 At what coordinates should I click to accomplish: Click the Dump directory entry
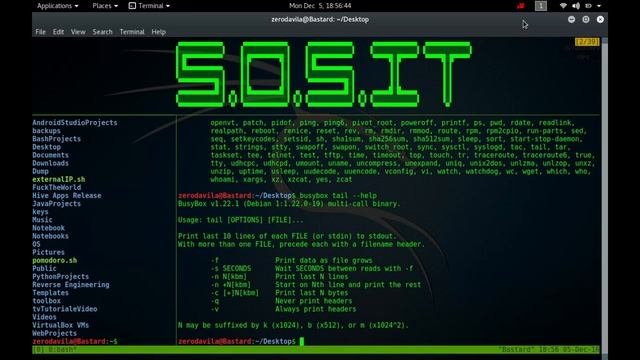tap(40, 171)
